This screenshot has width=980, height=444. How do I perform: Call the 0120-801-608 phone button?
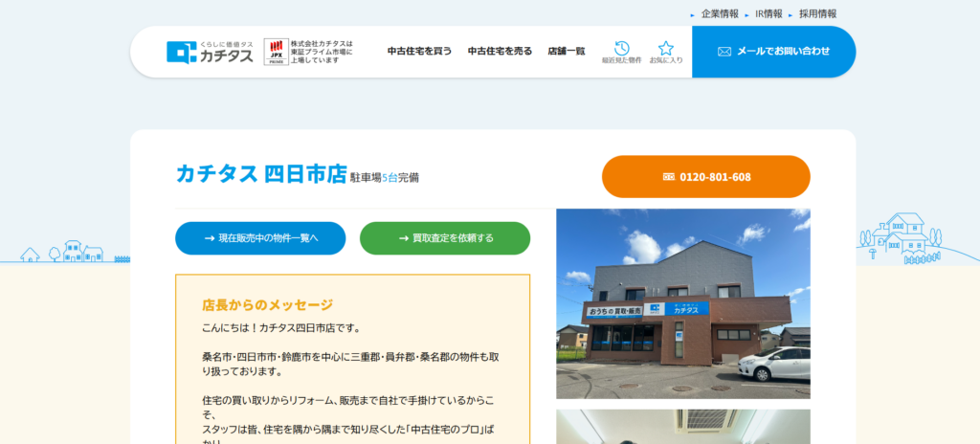(x=705, y=177)
